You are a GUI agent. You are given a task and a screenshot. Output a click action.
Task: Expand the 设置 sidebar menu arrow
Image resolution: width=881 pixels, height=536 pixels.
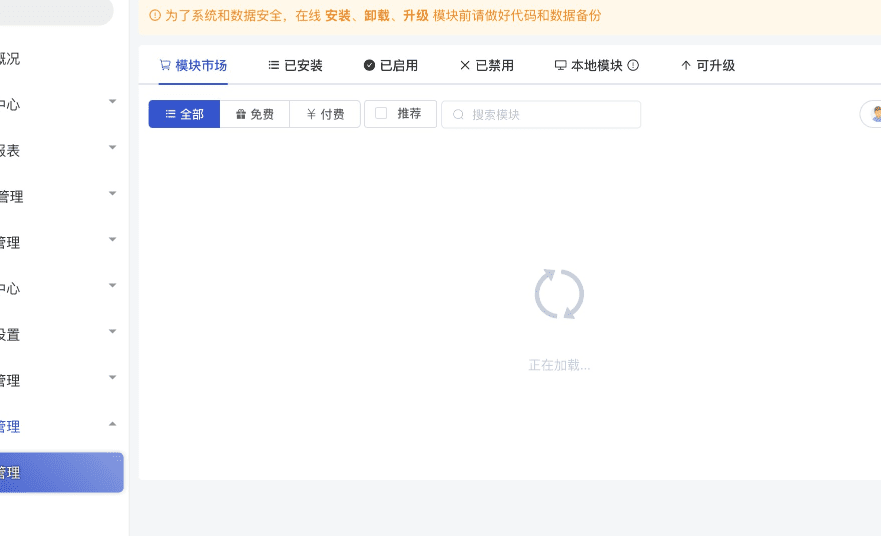pos(112,332)
